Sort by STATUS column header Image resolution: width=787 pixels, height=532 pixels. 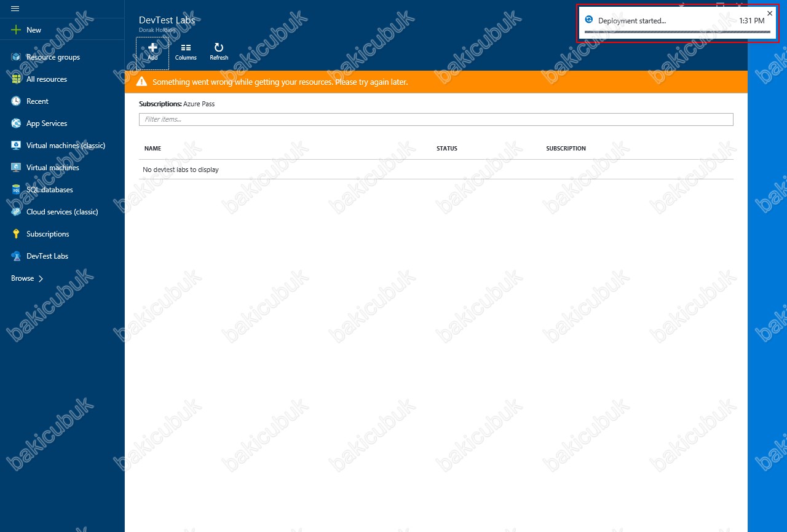pyautogui.click(x=447, y=149)
